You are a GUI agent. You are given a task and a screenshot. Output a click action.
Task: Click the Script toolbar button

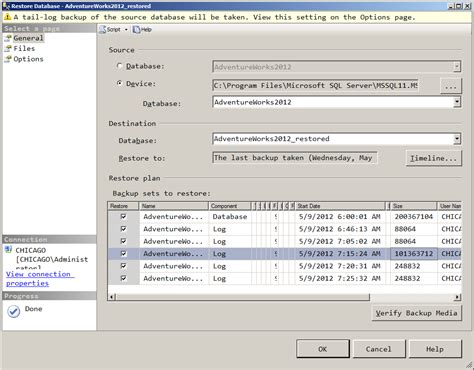110,29
